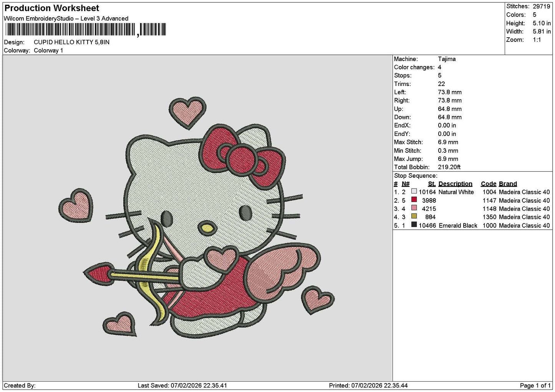
Task: Click the 'Stop Sequence:' heading
Action: tap(416, 176)
